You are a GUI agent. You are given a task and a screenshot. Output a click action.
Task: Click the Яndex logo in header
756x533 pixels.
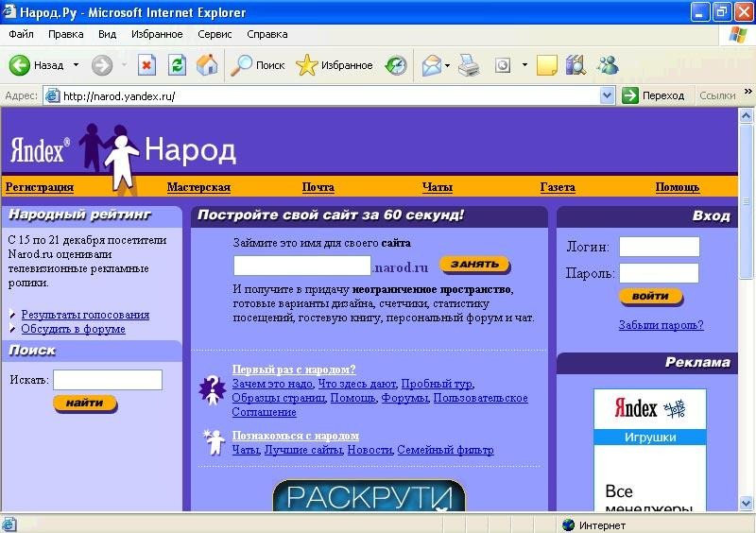click(40, 150)
